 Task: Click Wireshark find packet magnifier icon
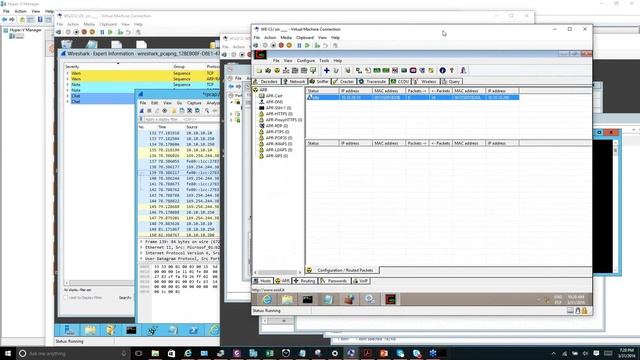pyautogui.click(x=207, y=111)
